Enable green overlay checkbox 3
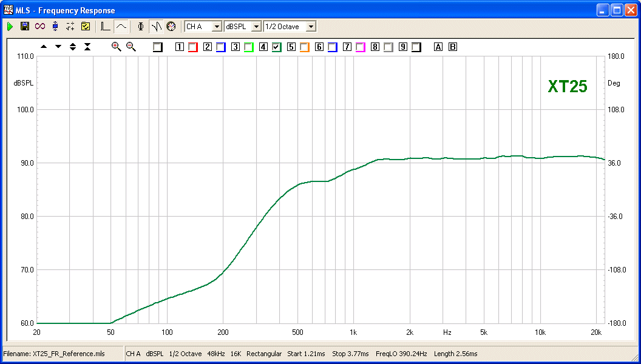Screen dimensions: 641x364 [248, 47]
